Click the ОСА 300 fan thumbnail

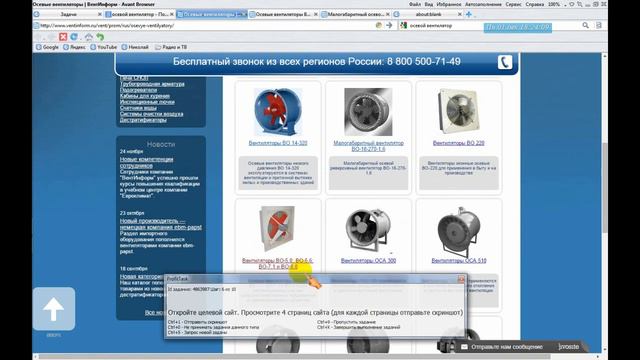pos(368,229)
